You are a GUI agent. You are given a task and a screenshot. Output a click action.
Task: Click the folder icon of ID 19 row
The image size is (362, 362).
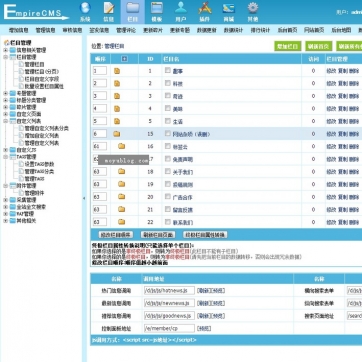coord(122,184)
